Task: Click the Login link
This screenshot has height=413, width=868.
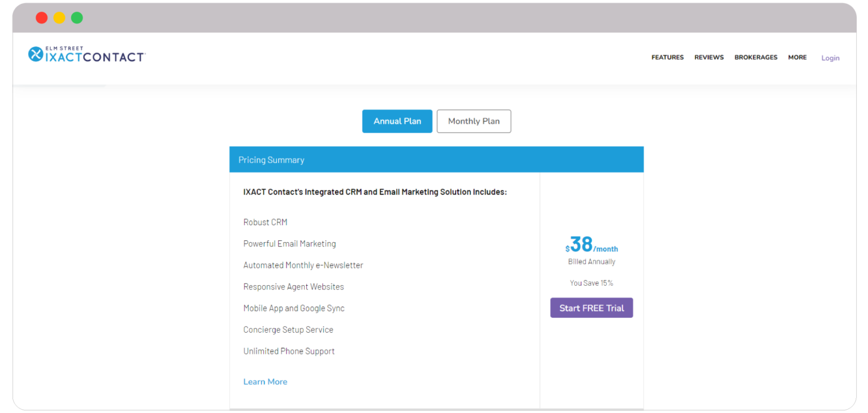Action: click(830, 58)
